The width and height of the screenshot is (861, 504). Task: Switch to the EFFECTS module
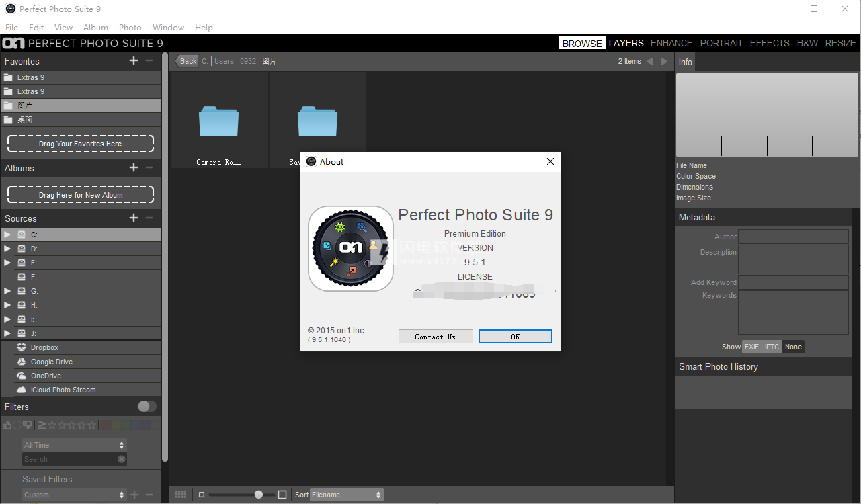point(770,43)
